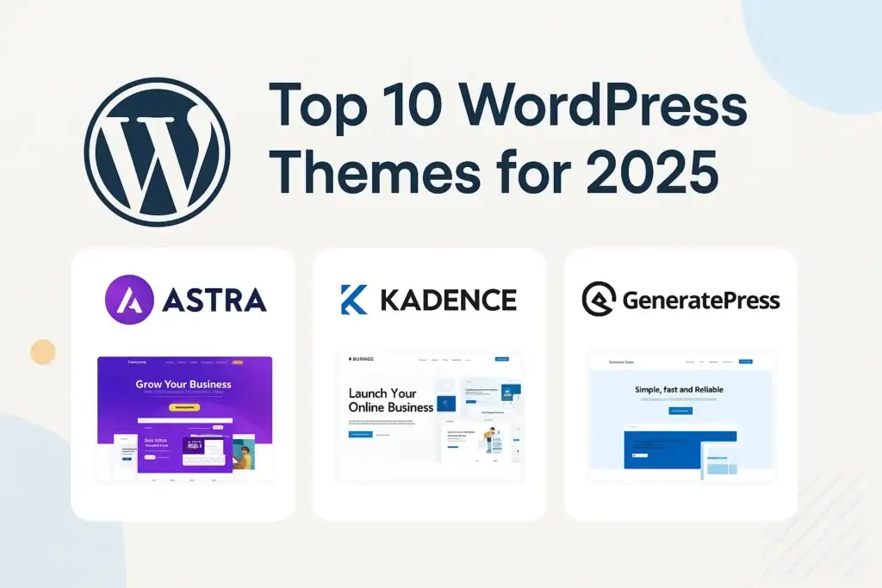This screenshot has width=882, height=588.
Task: Click the blue header button in GeneratePress preview
Action: [745, 362]
